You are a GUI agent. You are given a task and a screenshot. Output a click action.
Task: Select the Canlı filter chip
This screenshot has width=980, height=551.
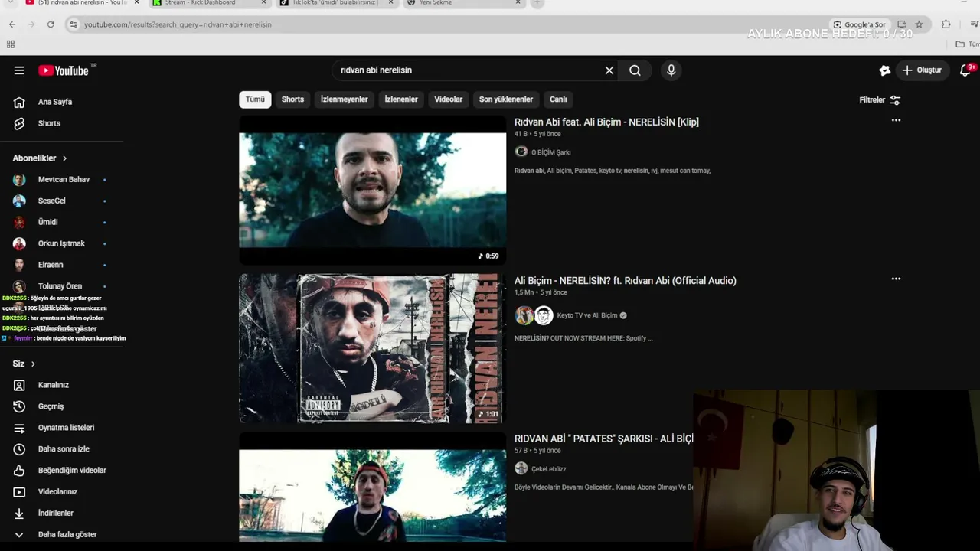click(558, 99)
